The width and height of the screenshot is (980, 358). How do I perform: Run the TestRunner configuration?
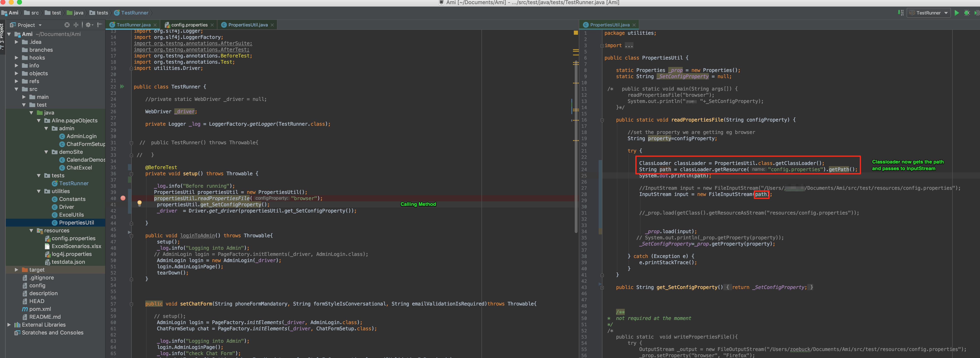tap(956, 13)
